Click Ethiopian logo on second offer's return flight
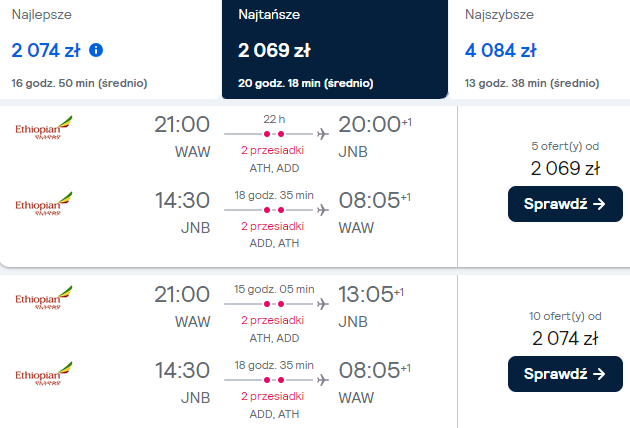Screen dimensions: 630x428 point(44,373)
